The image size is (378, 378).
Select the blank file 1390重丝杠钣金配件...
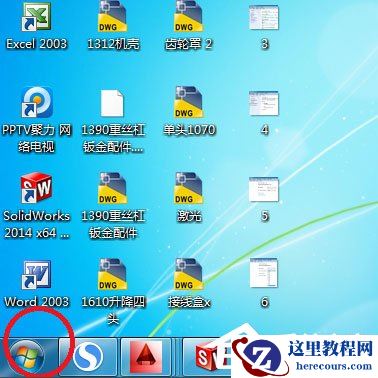point(112,103)
